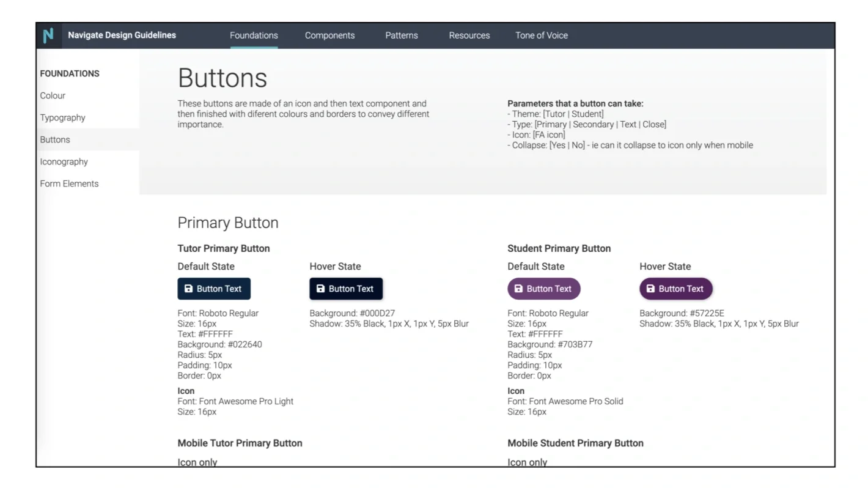Click Button Text label of Tutor default button
The width and height of the screenshot is (868, 488).
219,289
